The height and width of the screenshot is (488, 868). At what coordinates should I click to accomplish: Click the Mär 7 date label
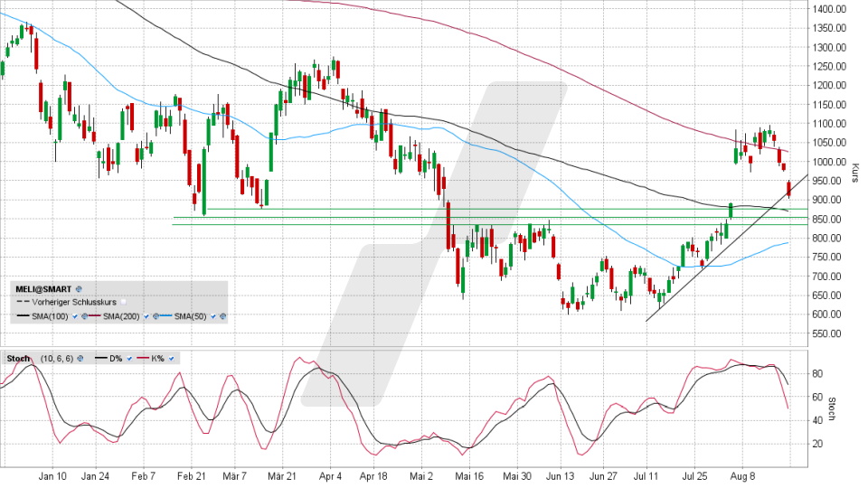pos(235,476)
